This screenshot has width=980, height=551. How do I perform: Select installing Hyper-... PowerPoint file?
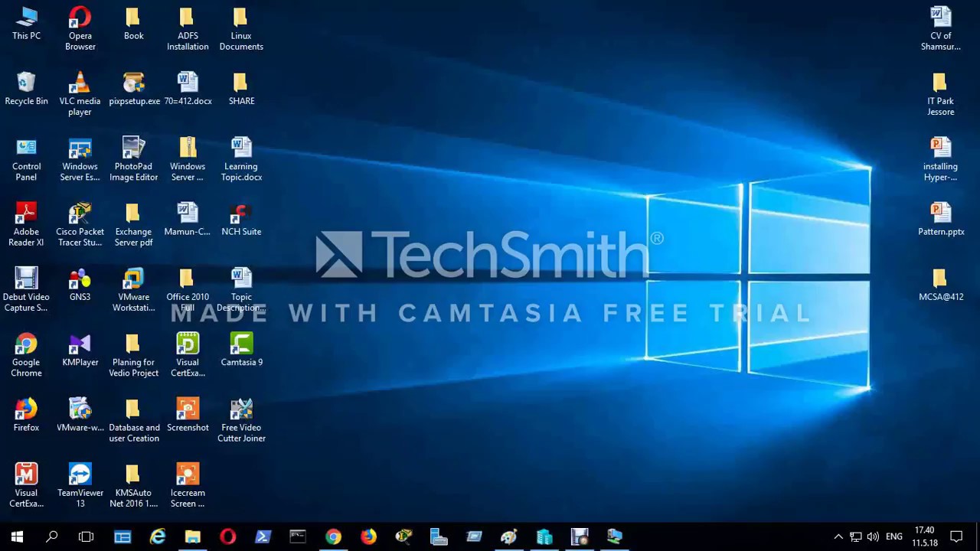[x=941, y=159]
